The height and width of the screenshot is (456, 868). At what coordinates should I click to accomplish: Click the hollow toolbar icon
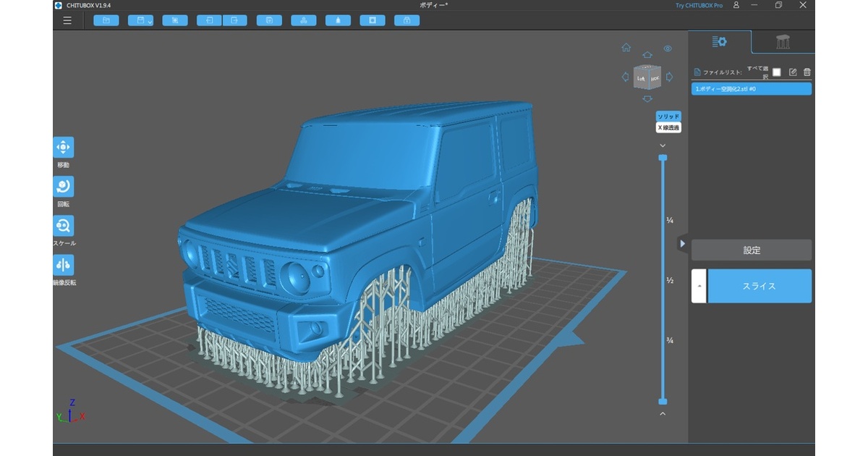pyautogui.click(x=338, y=20)
